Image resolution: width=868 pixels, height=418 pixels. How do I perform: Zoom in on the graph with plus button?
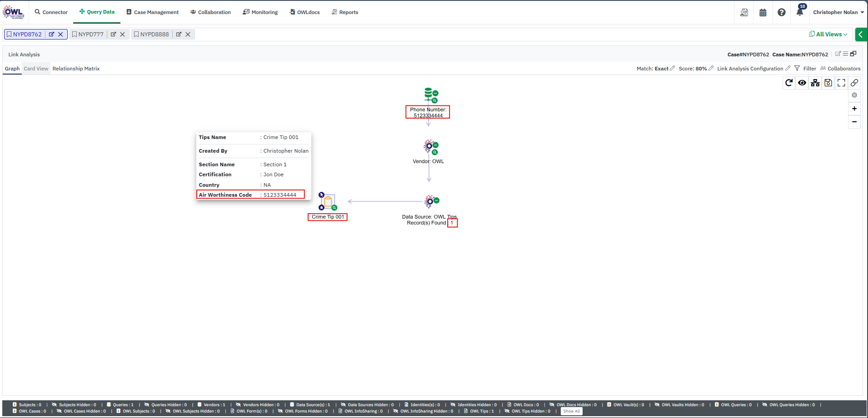tap(854, 109)
